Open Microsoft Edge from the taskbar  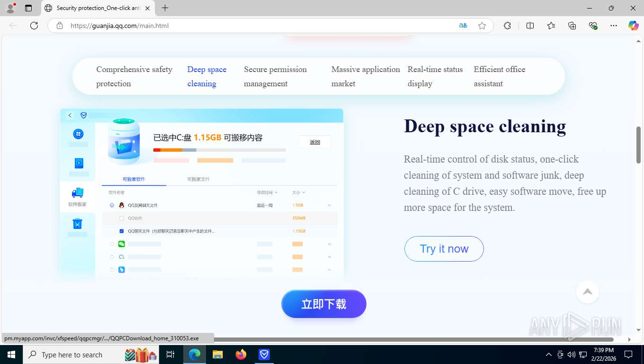pyautogui.click(x=195, y=355)
